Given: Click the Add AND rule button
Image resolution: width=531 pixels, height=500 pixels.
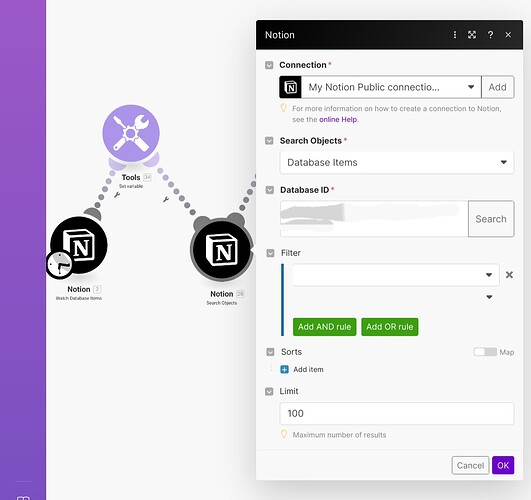Looking at the screenshot, I should [x=324, y=327].
